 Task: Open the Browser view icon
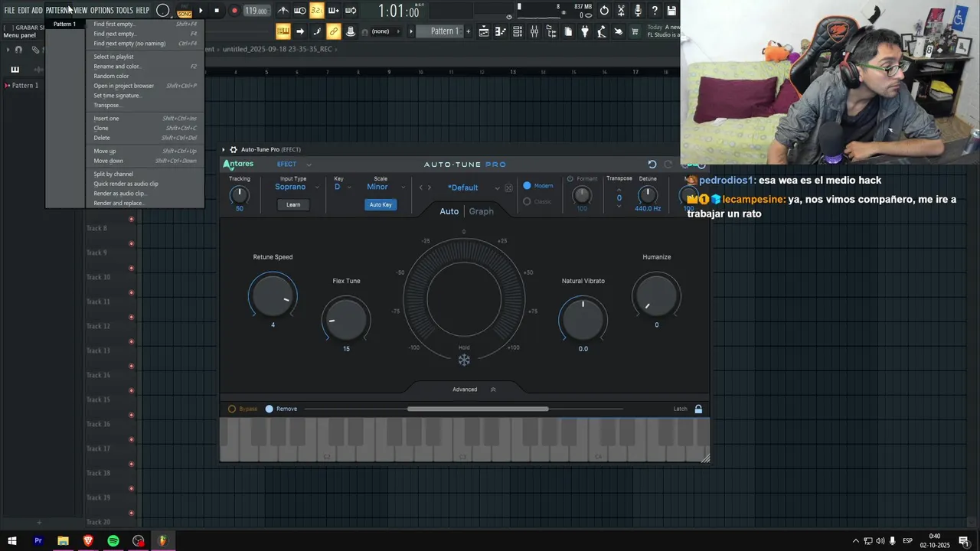point(551,31)
